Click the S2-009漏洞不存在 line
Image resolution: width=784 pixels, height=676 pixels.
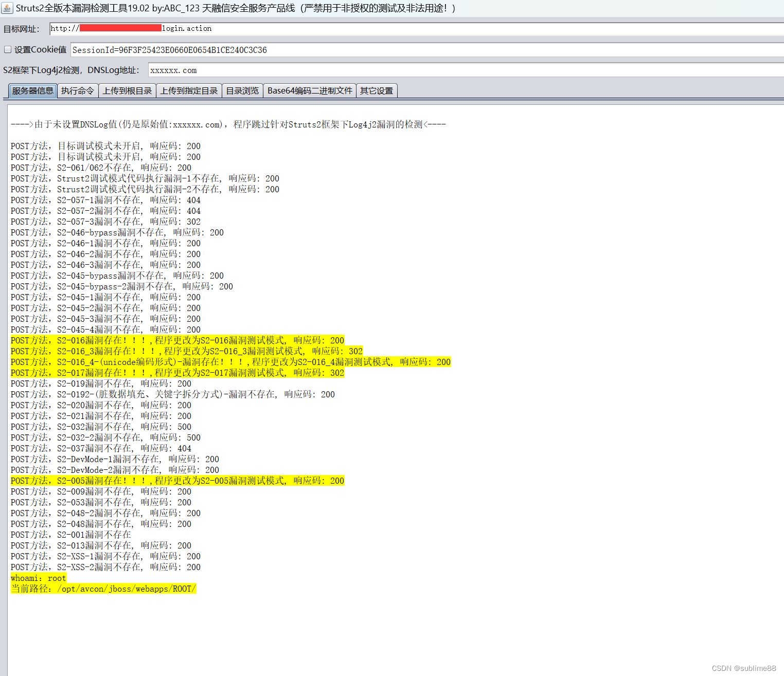[101, 491]
